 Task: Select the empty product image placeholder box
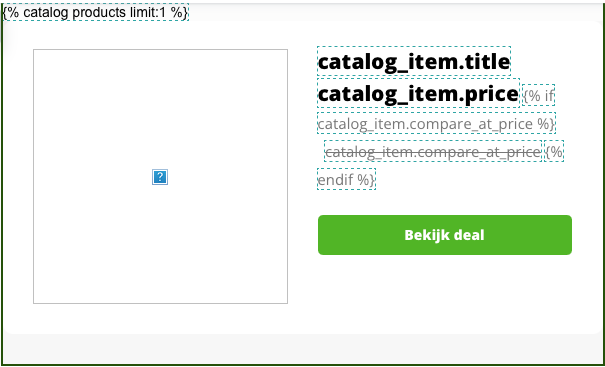(x=161, y=176)
